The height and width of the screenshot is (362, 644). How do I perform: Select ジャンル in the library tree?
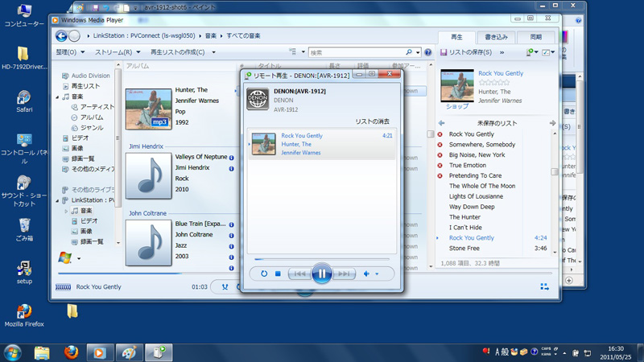[x=92, y=128]
